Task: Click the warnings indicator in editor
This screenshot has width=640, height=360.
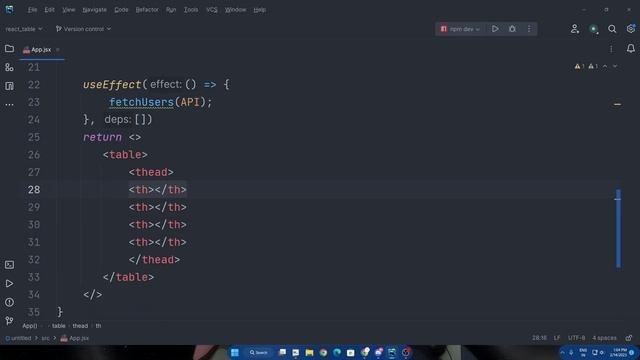Action: (586, 66)
